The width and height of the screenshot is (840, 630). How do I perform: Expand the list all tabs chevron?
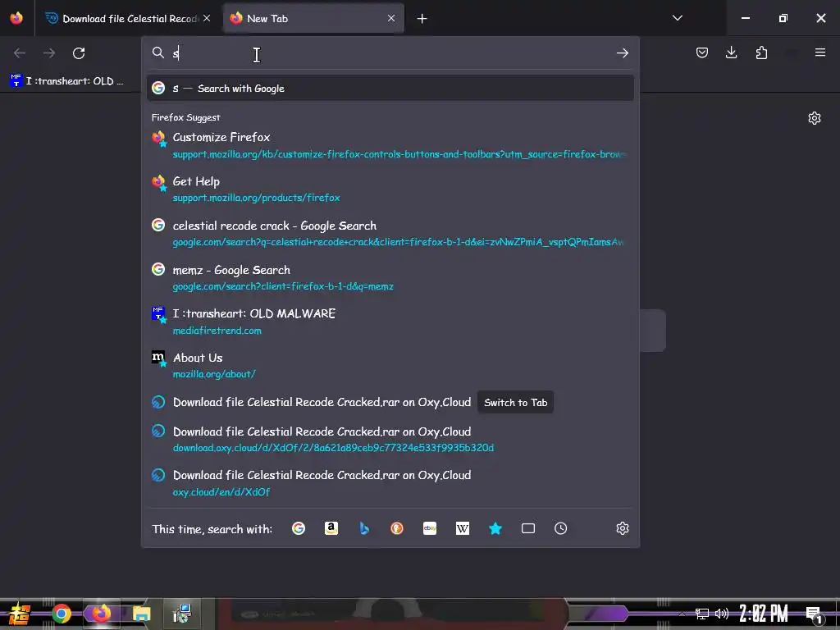pyautogui.click(x=677, y=18)
